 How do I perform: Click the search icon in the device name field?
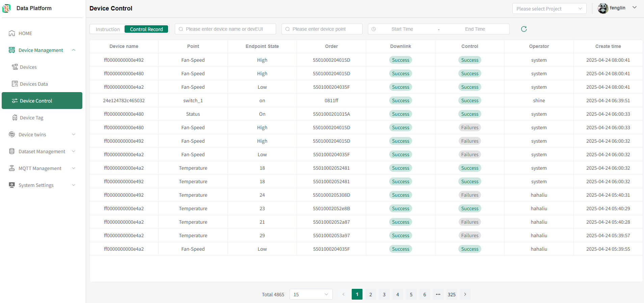point(181,29)
